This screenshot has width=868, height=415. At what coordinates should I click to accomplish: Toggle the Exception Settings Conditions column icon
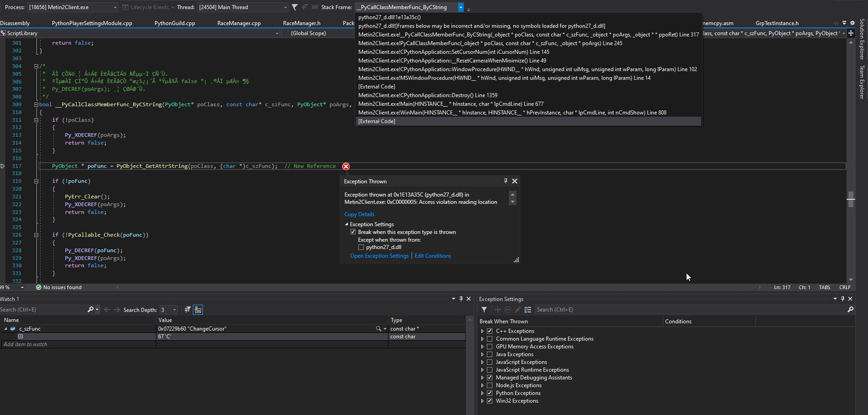tap(528, 310)
